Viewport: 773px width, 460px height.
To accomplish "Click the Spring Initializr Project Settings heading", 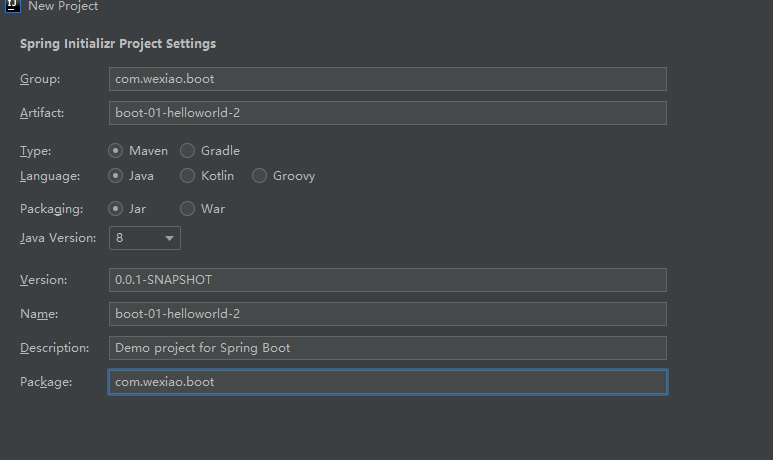I will (x=118, y=44).
